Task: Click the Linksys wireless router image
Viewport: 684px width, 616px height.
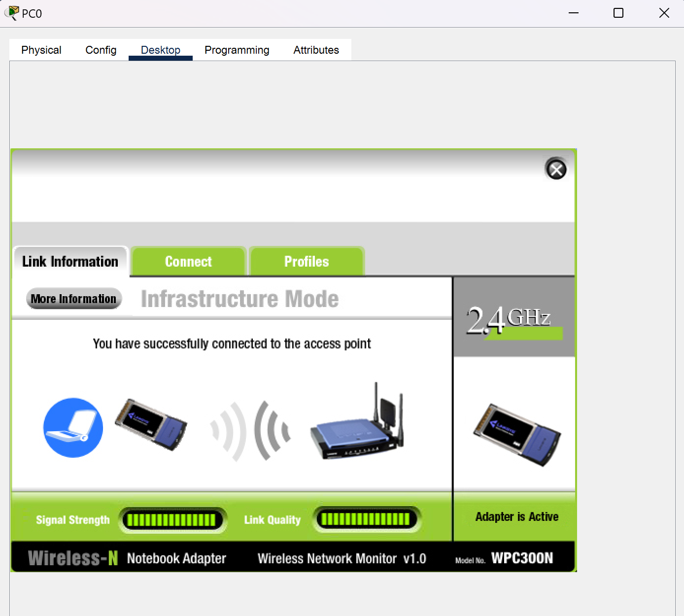Action: click(x=357, y=421)
